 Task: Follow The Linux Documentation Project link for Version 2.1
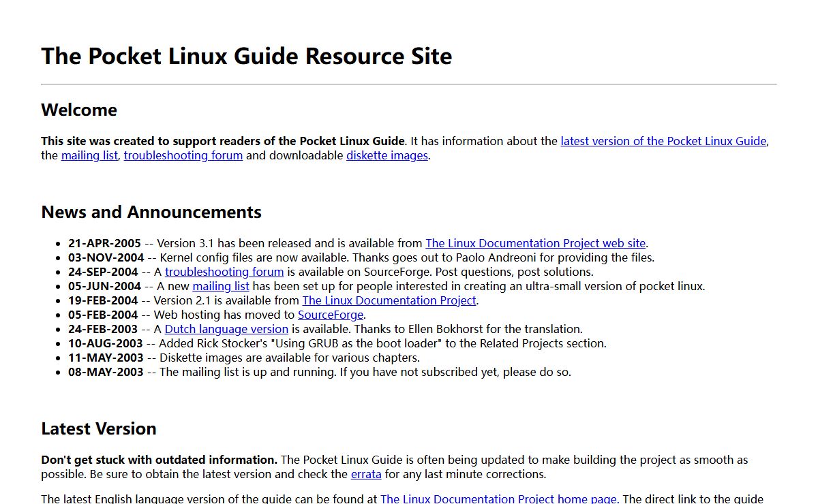pos(389,300)
